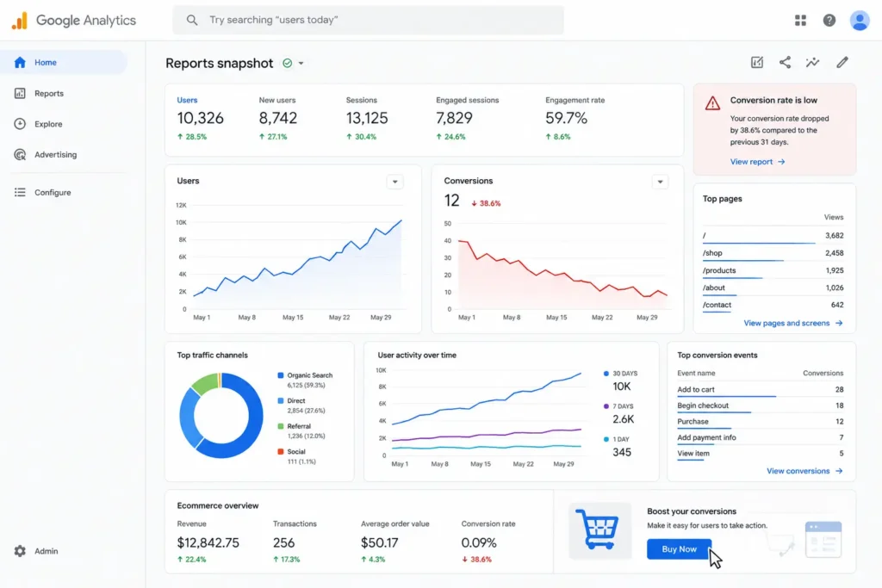Click the /about page row
Screen dimensions: 882x588
coord(773,289)
